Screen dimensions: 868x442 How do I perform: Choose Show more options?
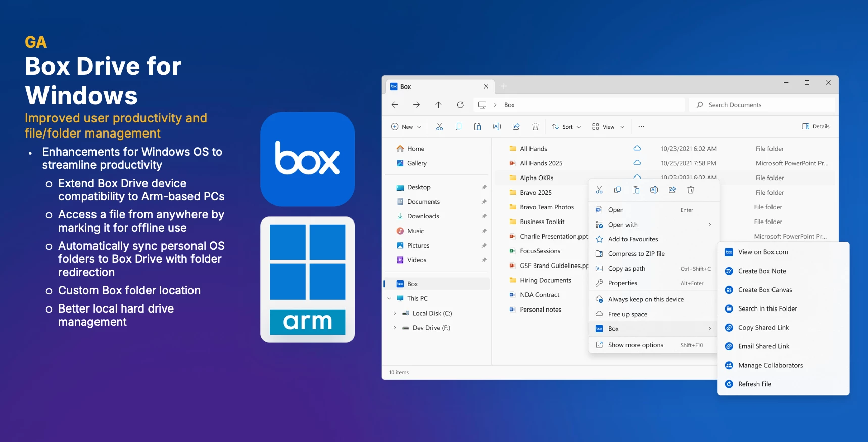tap(653, 345)
